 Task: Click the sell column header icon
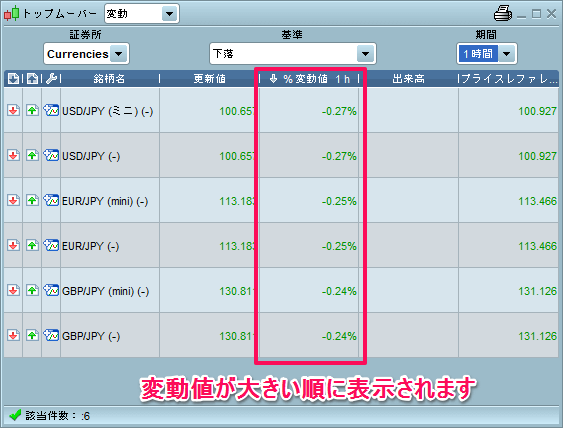(x=14, y=78)
